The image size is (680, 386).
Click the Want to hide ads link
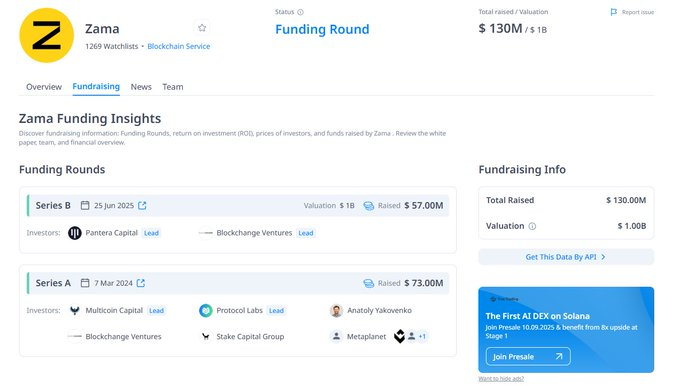501,379
